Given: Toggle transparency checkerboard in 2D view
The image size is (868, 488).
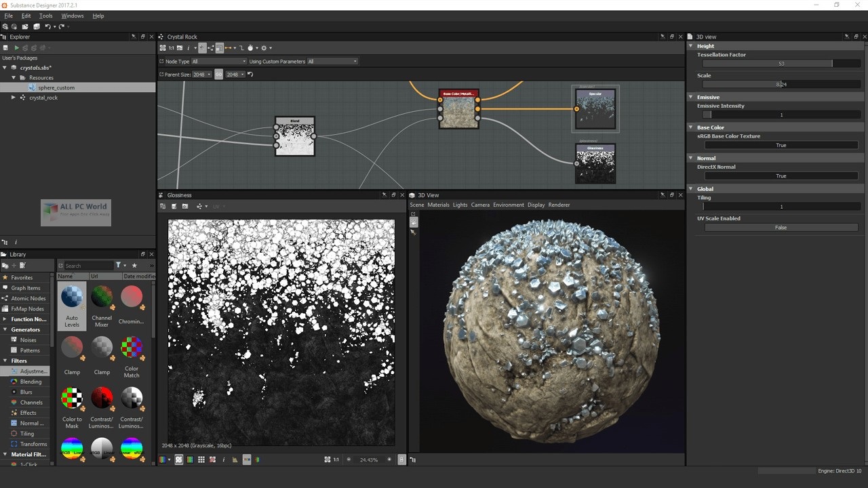Looking at the screenshot, I should click(x=178, y=460).
